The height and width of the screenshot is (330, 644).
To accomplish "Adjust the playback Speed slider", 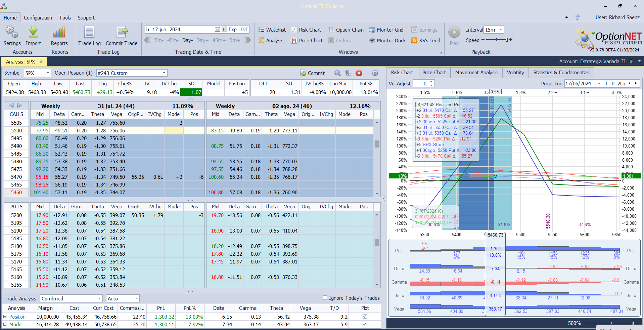I will pos(497,40).
